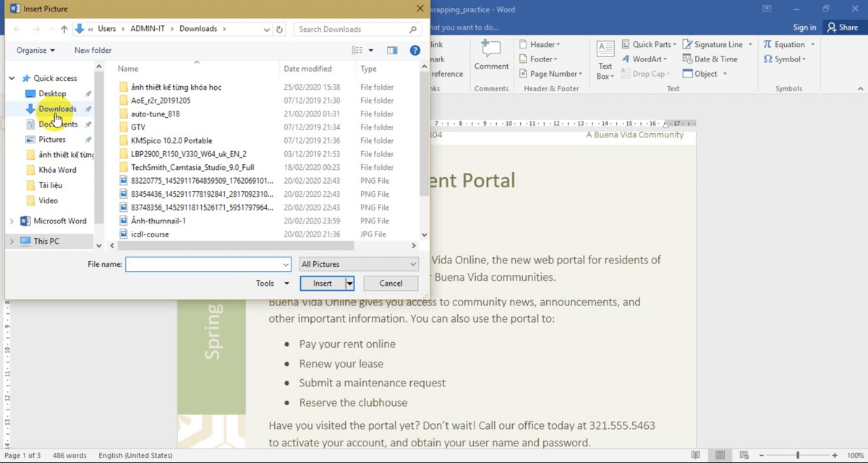Cancel the Insert Picture dialog
The width and height of the screenshot is (868, 463).
[391, 284]
